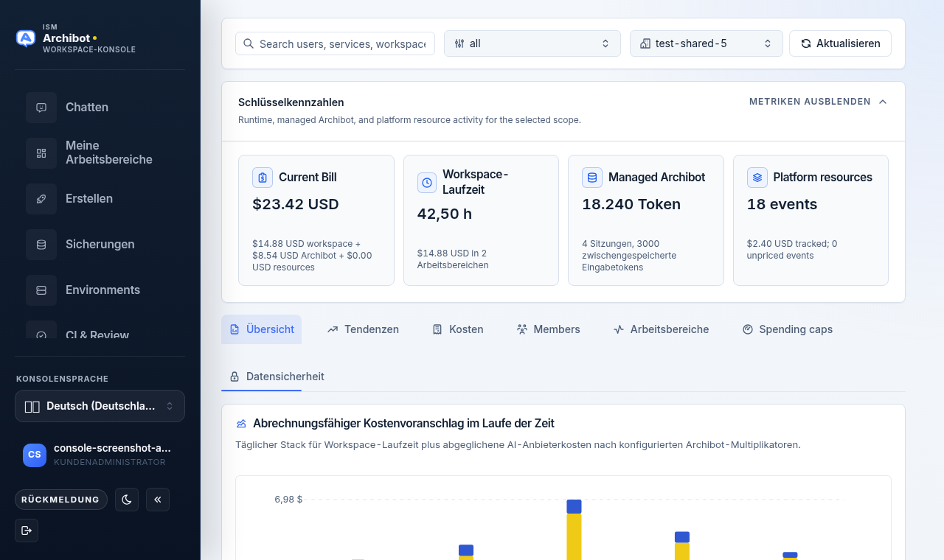The image size is (944, 560).
Task: Click the Platform resources layers icon
Action: (757, 178)
